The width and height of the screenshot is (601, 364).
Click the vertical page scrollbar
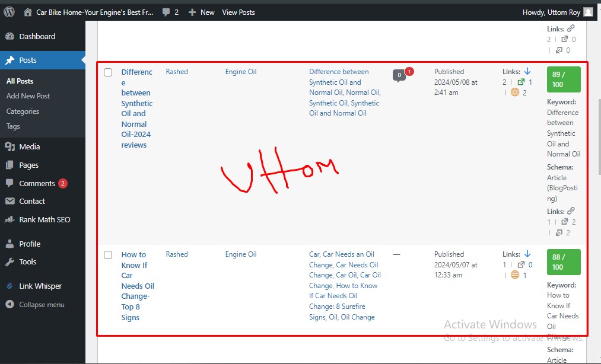(x=599, y=137)
